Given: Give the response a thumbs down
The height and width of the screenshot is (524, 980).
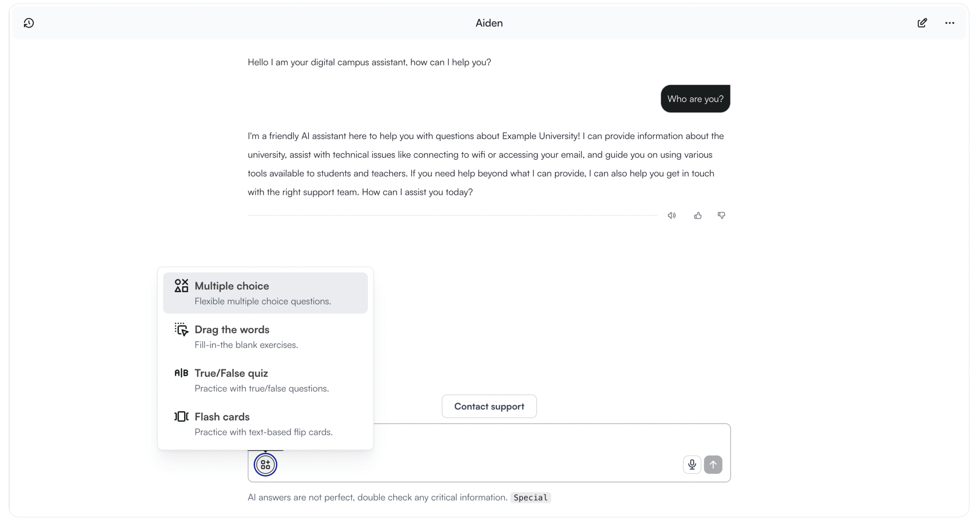Looking at the screenshot, I should click(721, 216).
